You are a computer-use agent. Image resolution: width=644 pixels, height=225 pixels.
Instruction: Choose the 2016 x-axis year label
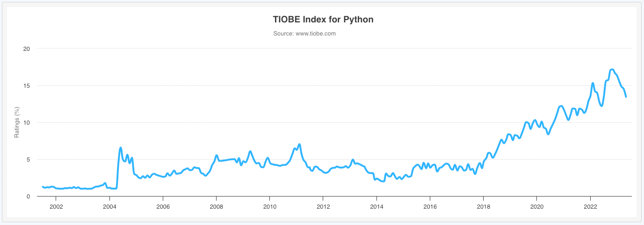[430, 206]
